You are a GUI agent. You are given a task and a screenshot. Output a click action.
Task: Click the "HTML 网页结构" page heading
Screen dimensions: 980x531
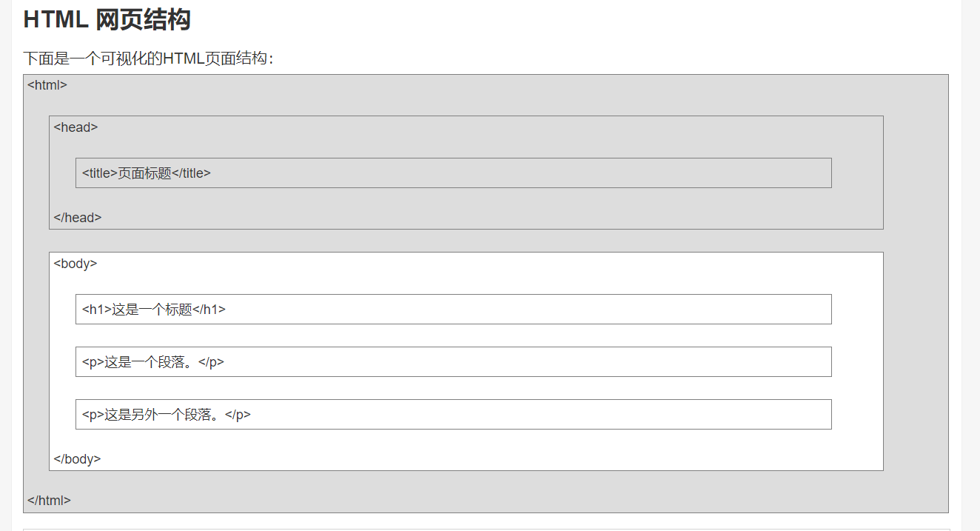coord(107,20)
